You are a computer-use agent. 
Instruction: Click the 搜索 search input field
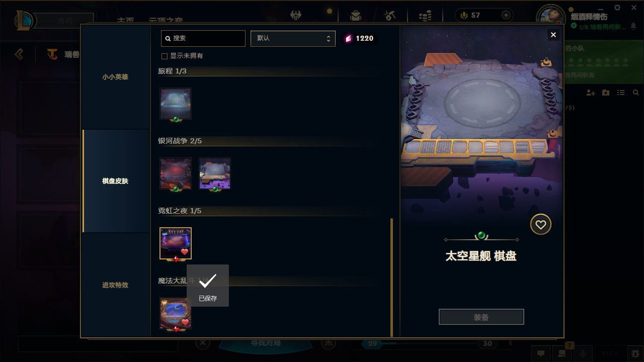[x=203, y=38]
